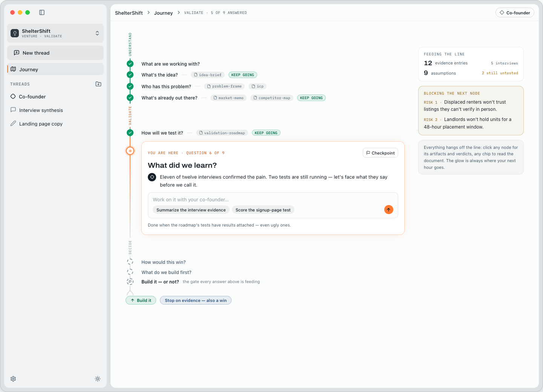
Task: Click the '12 evidence entries' stat
Action: pyautogui.click(x=446, y=63)
